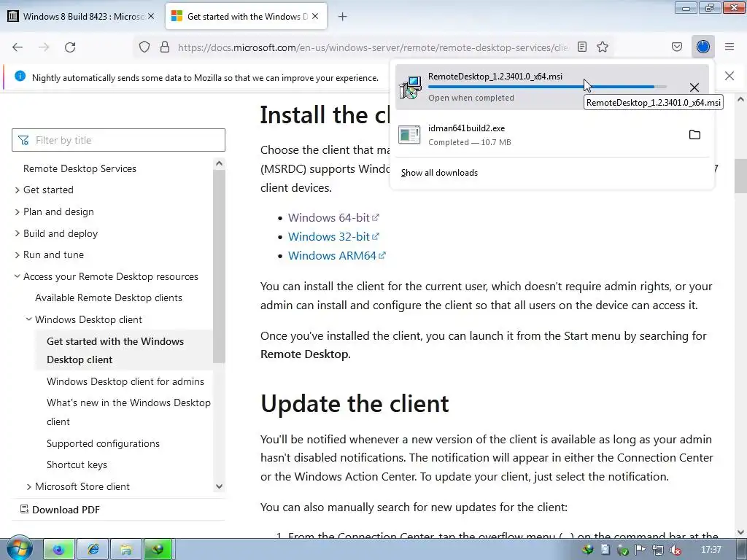Click the RemoteDesktop download progress bar
This screenshot has width=747, height=560.
click(x=547, y=87)
